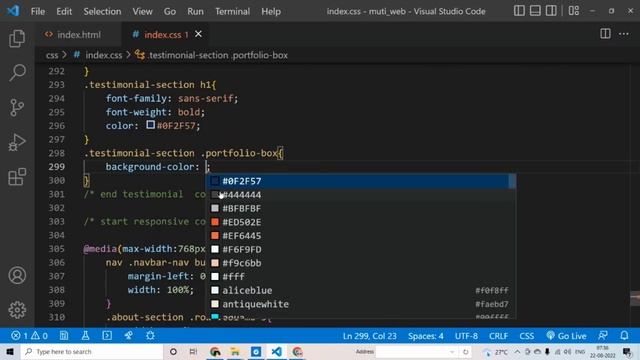The image size is (640, 360).
Task: Click line number 305
Action: [x=56, y=249]
